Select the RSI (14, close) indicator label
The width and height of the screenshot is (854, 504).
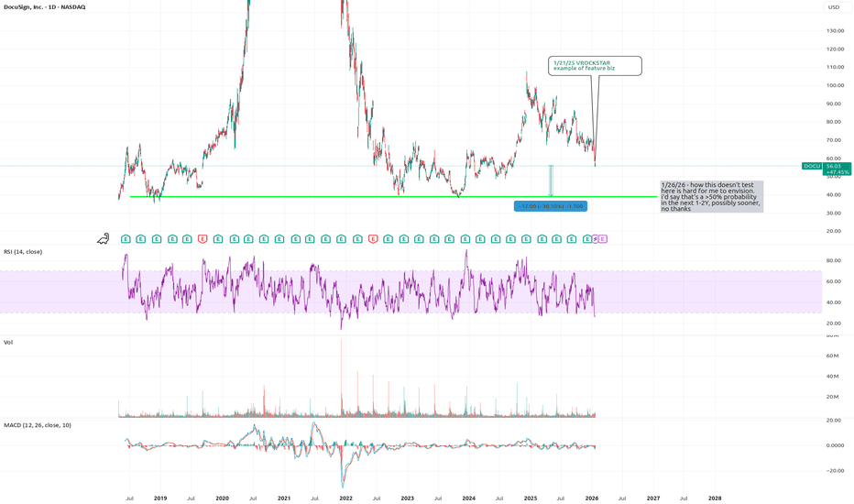[x=23, y=251]
